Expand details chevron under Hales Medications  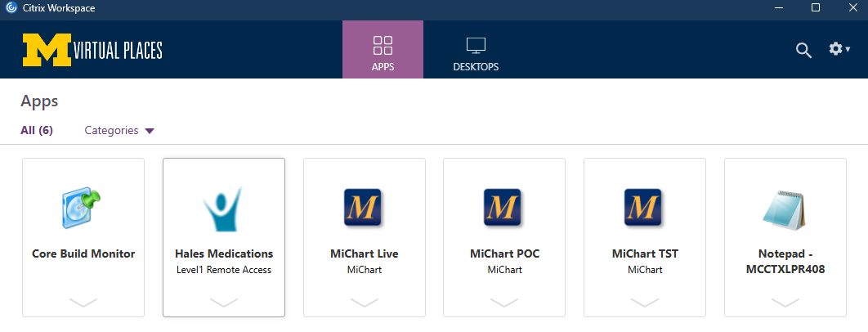click(x=223, y=303)
